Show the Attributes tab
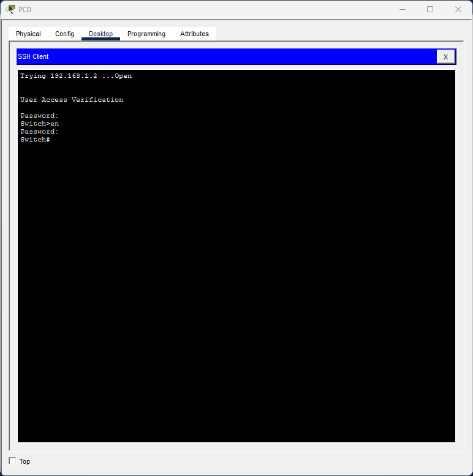Viewport: 473px width, 476px height. tap(194, 34)
